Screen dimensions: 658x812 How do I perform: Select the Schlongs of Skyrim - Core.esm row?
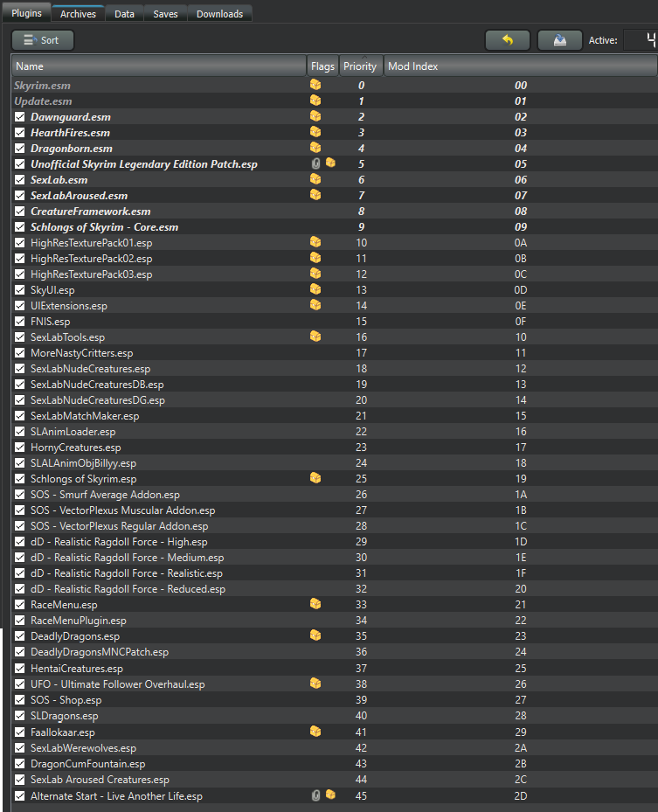tap(335, 227)
